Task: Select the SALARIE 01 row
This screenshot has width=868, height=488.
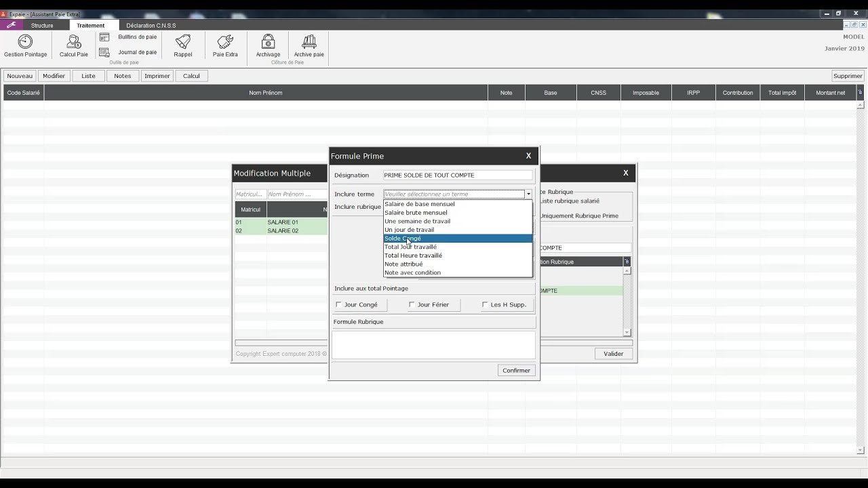Action: click(x=281, y=222)
